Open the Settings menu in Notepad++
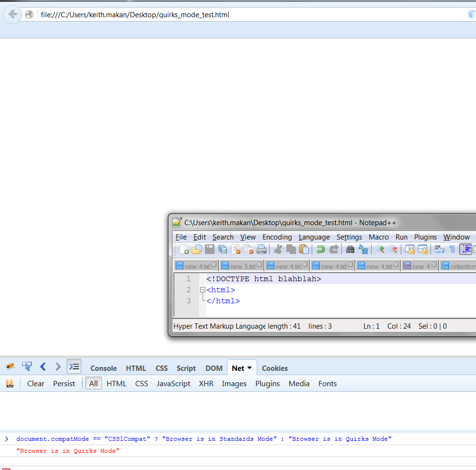This screenshot has height=470, width=476. pos(349,237)
